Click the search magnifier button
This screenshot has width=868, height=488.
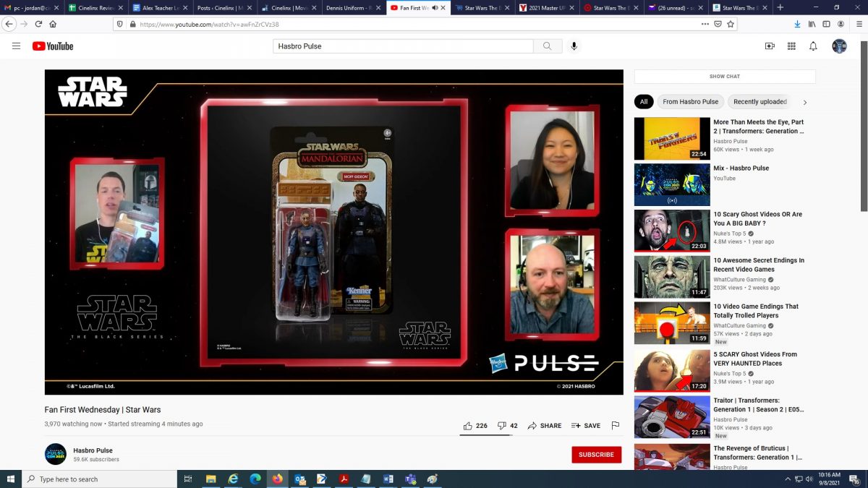547,46
